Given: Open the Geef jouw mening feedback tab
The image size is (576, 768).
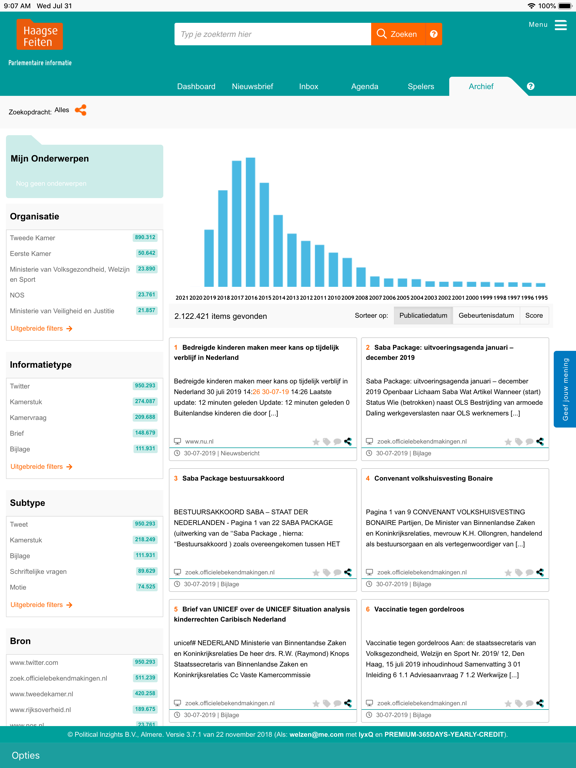Looking at the screenshot, I should click(x=565, y=389).
